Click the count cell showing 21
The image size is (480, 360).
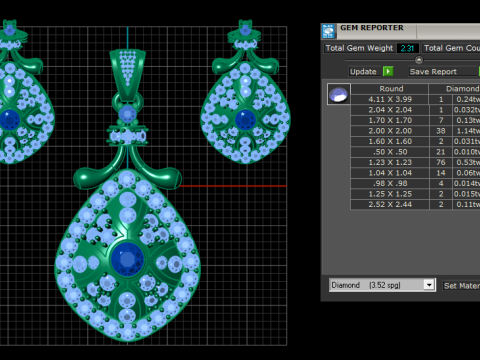point(441,152)
